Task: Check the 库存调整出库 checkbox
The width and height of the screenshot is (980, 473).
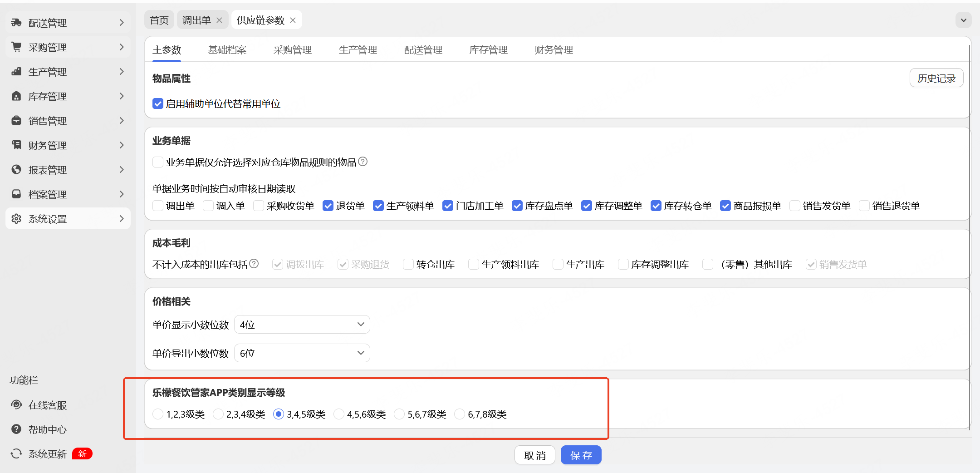Action: pos(623,264)
